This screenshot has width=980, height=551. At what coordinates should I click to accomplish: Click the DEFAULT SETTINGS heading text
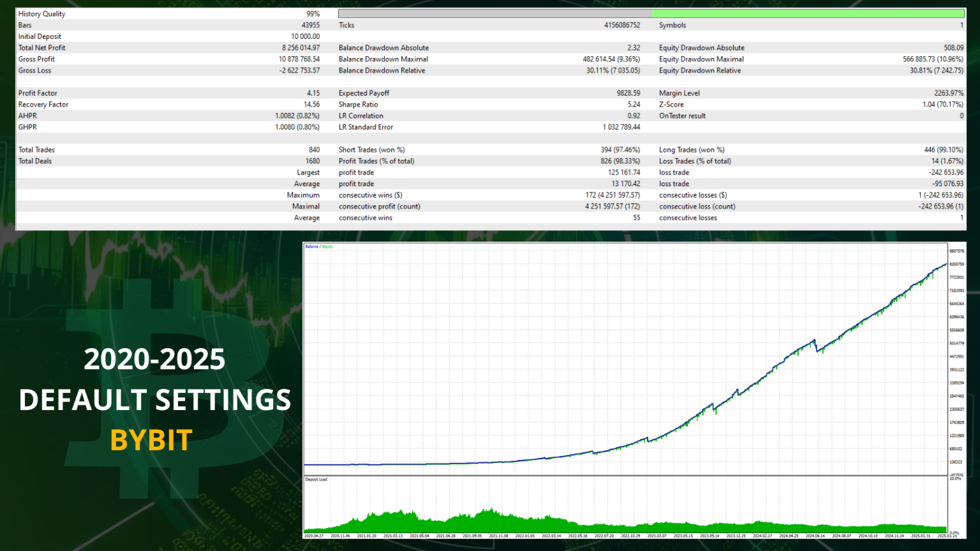(x=155, y=400)
